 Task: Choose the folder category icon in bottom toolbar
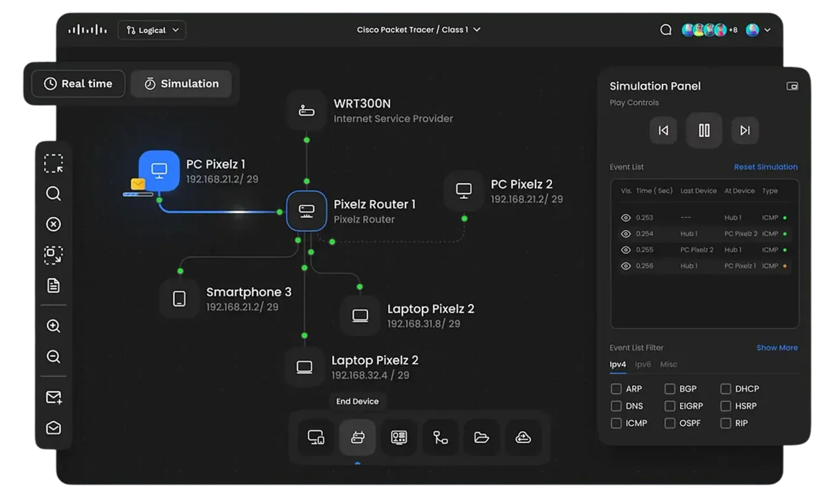point(482,437)
